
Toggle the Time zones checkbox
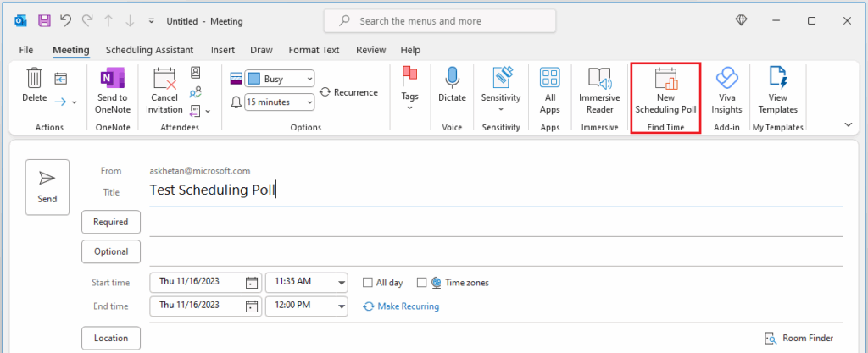click(x=422, y=283)
